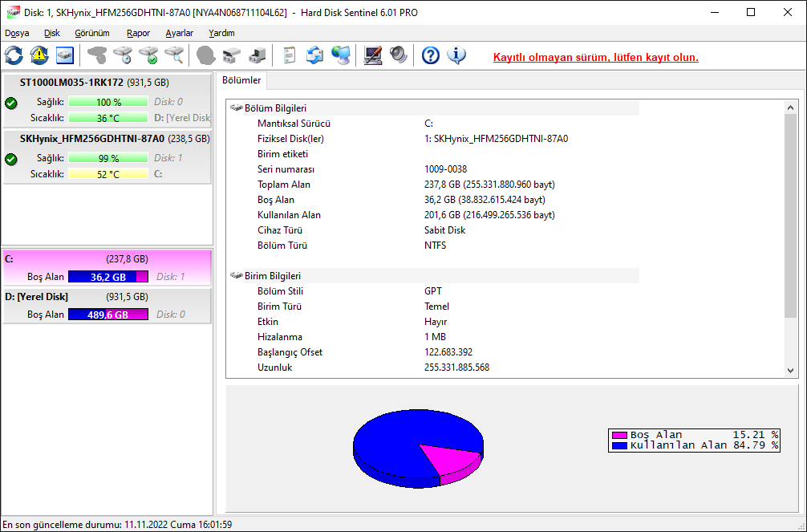The height and width of the screenshot is (532, 807).
Task: Click the disk icon beside Birim Bilgileri header
Action: tap(236, 275)
